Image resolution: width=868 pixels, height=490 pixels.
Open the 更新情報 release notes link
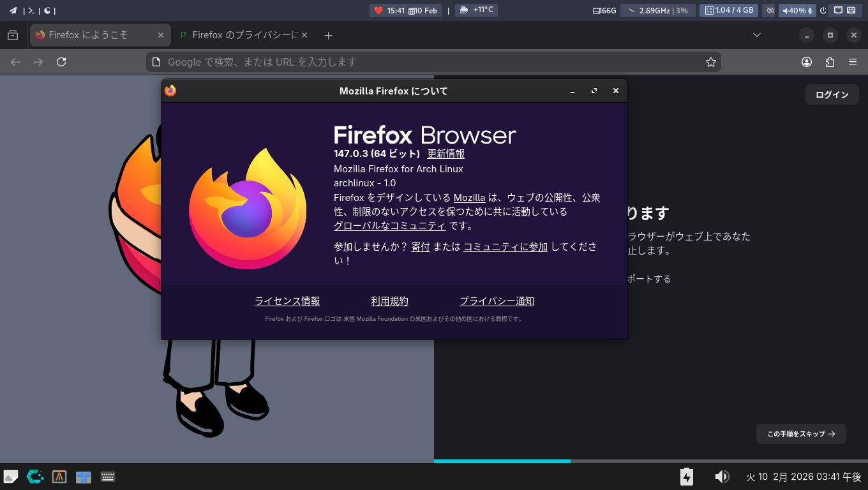click(446, 154)
